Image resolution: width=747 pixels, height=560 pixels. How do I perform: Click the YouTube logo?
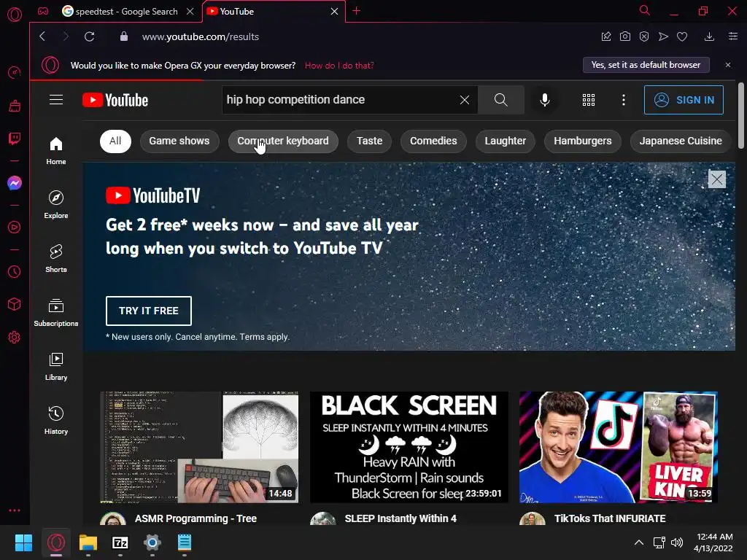pos(115,100)
